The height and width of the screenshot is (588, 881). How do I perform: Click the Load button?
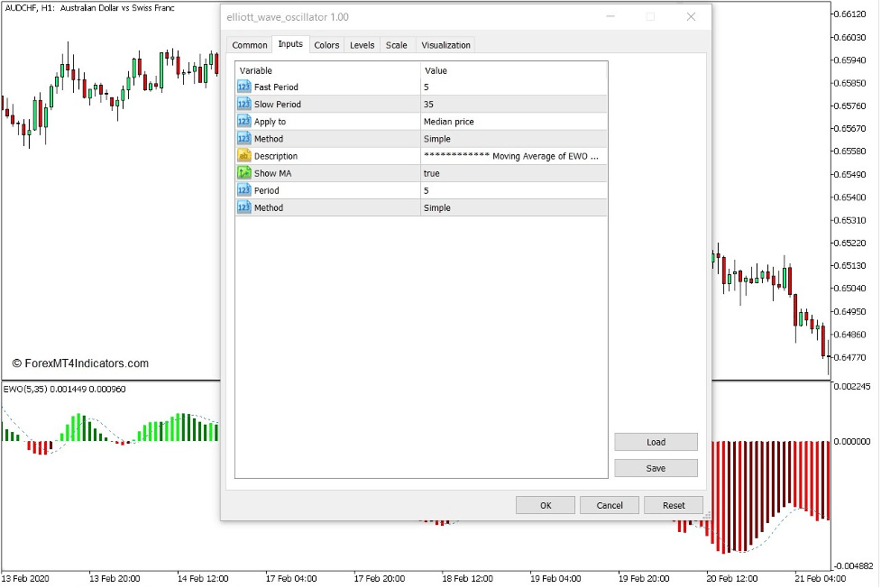[x=656, y=442]
